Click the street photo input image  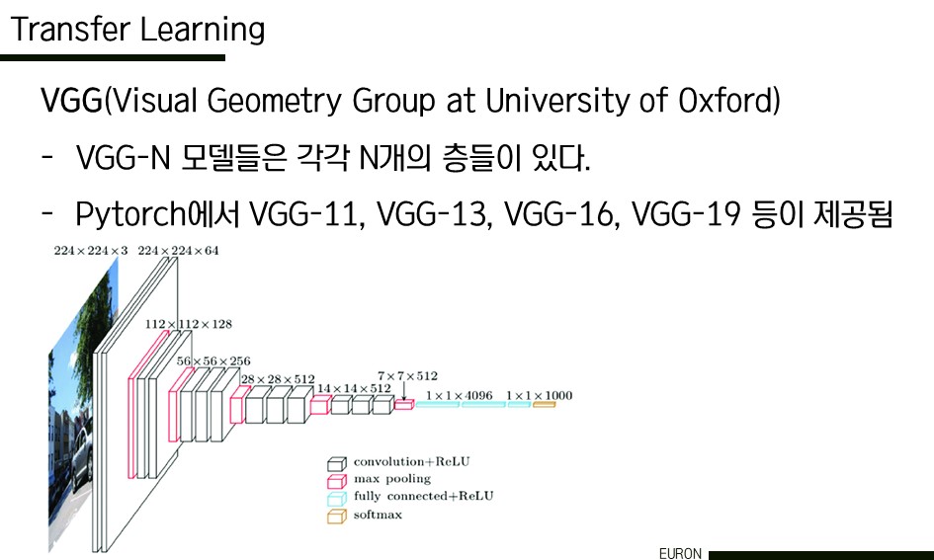pos(82,405)
